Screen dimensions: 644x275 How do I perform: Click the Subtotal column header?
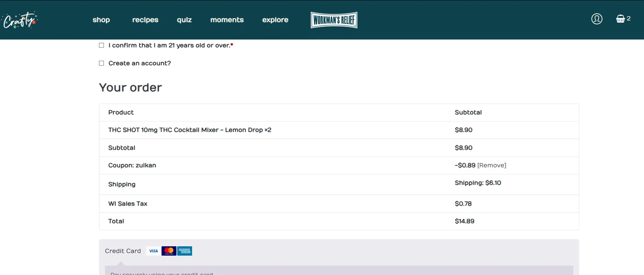coord(468,113)
